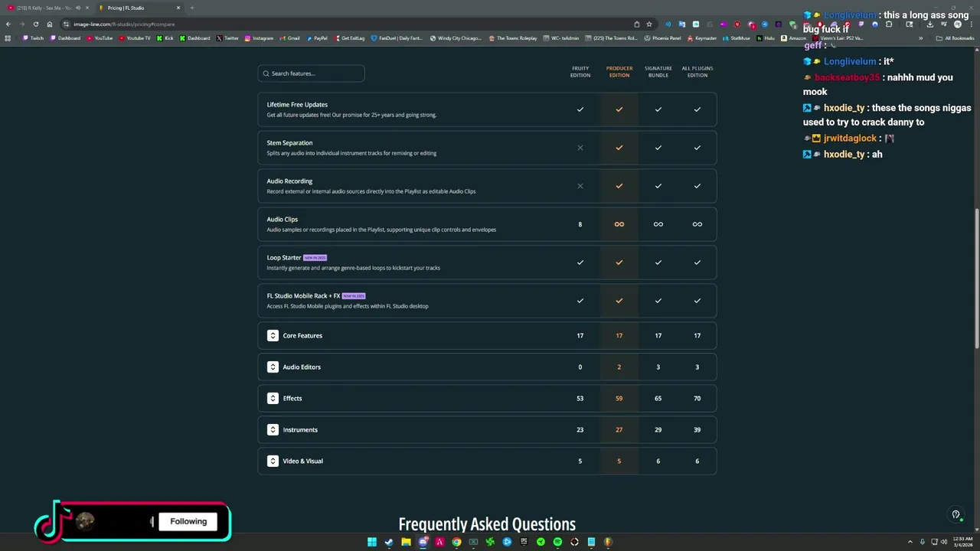Expand the Instruments section

273,429
